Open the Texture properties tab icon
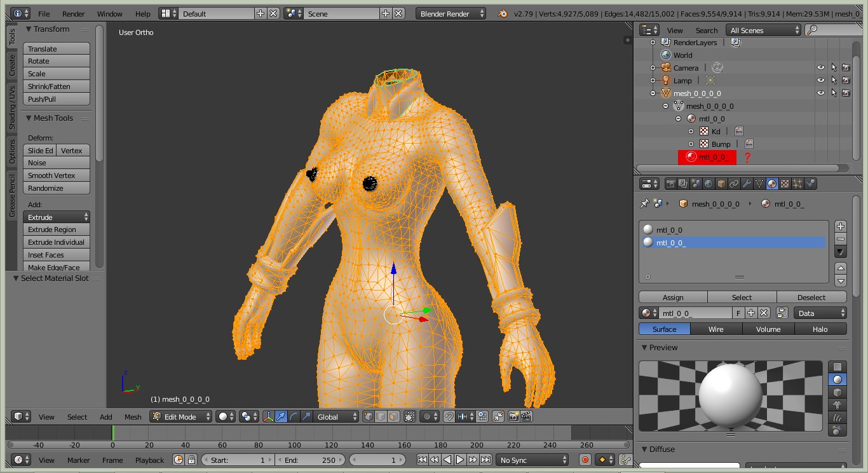This screenshot has width=868, height=473. click(785, 184)
